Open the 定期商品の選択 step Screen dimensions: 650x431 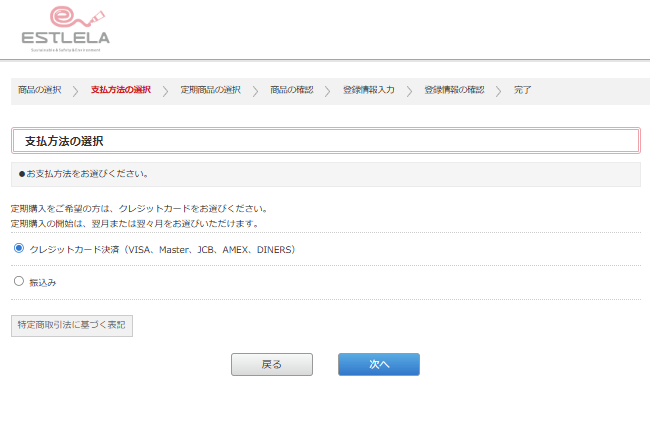[210, 90]
